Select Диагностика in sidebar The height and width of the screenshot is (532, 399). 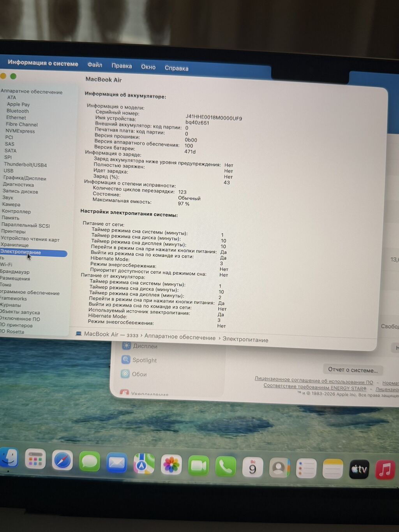[x=18, y=185]
